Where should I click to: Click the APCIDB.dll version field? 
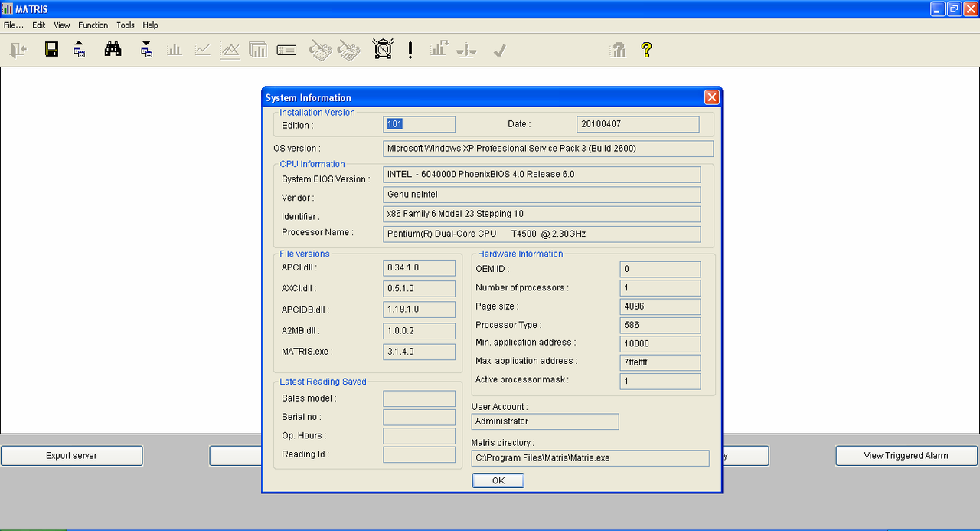[x=420, y=310]
